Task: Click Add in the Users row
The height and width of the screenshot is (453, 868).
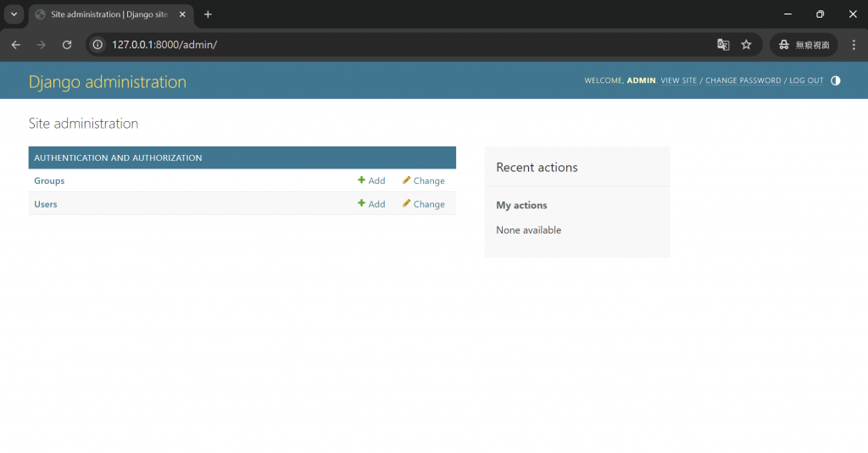Action: [371, 204]
